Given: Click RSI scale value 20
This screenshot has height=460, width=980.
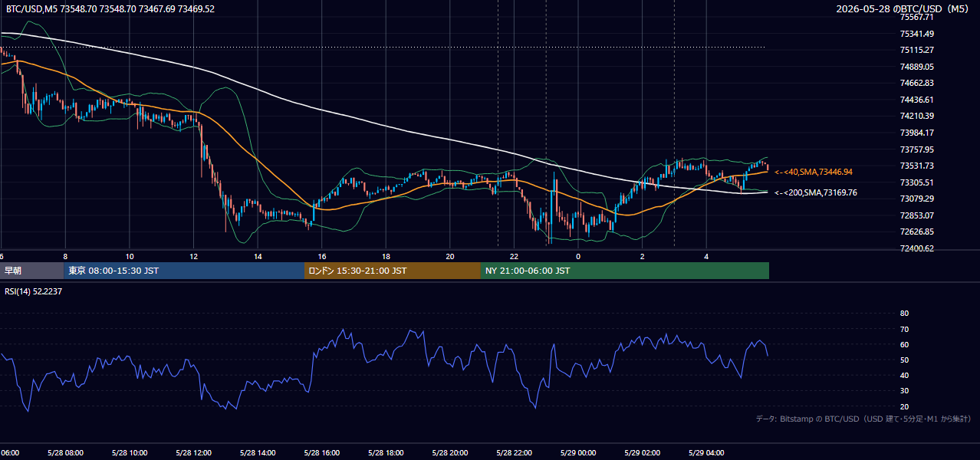Looking at the screenshot, I should pos(904,406).
